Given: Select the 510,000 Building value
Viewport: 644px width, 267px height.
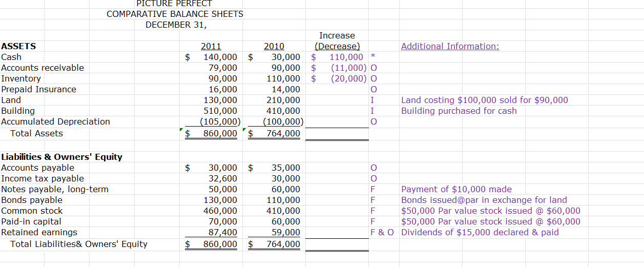Looking at the screenshot, I should pyautogui.click(x=220, y=111).
